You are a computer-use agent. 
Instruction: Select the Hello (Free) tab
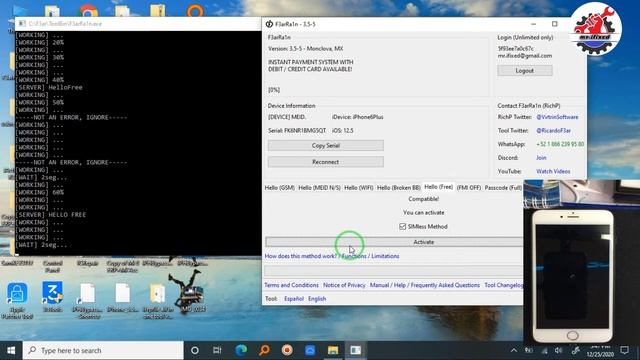(438, 187)
